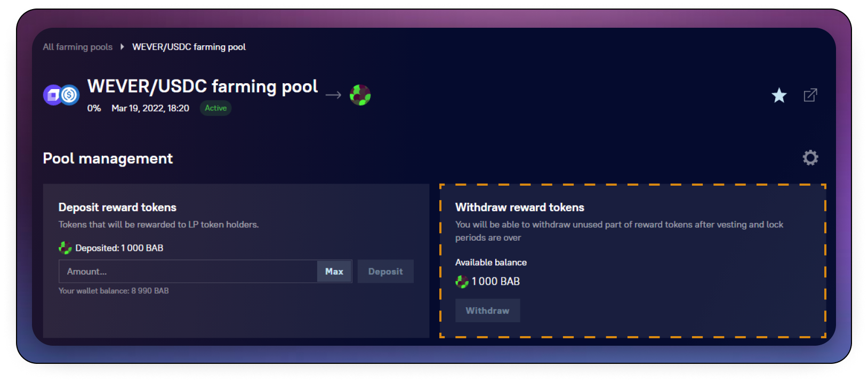This screenshot has width=868, height=382.
Task: Open pool settings with the gear icon
Action: [810, 158]
